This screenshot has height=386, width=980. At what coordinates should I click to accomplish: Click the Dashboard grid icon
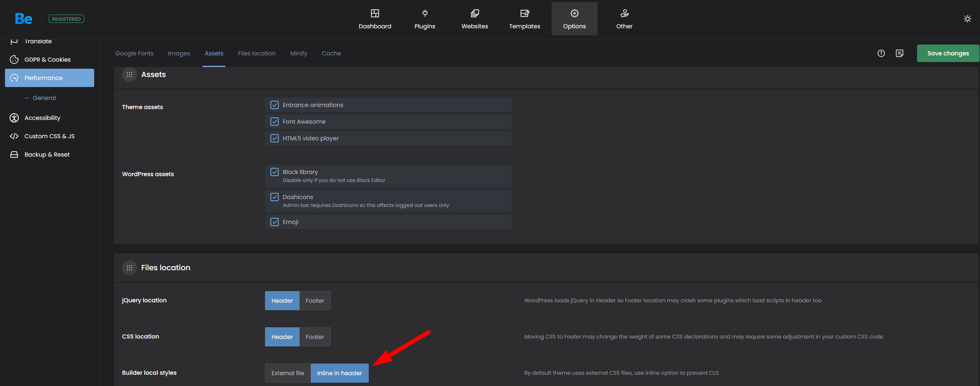pos(375,13)
